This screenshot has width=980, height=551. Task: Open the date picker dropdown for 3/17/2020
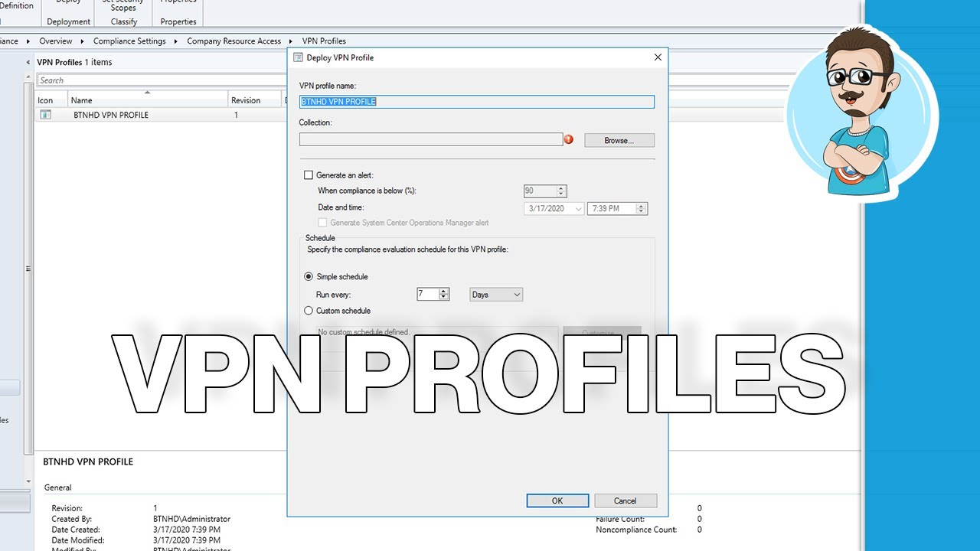point(578,208)
